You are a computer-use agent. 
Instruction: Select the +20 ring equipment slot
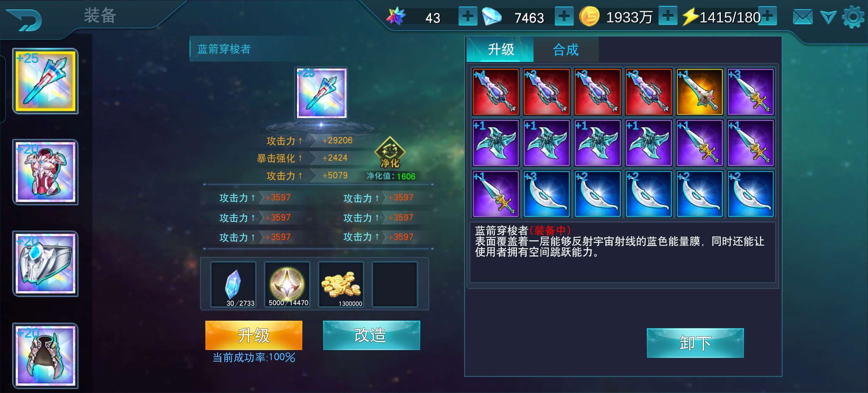click(45, 264)
